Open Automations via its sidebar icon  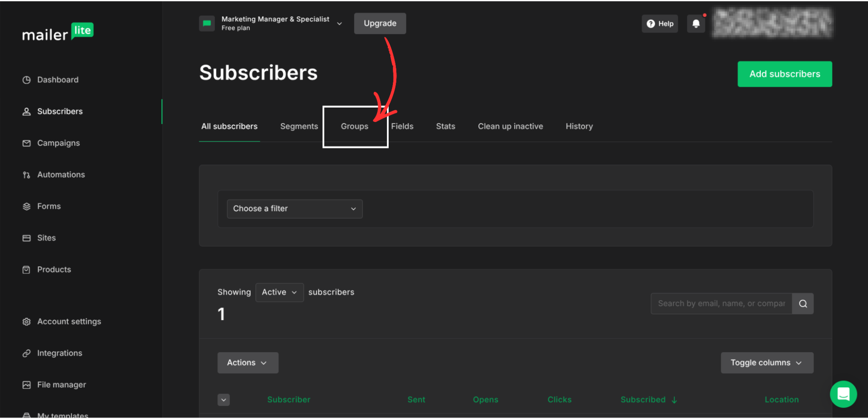(26, 174)
